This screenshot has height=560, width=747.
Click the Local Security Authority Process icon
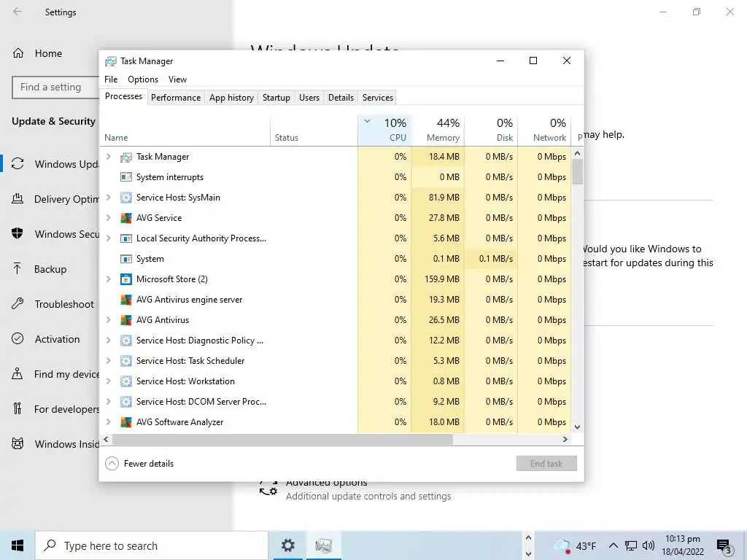click(125, 238)
